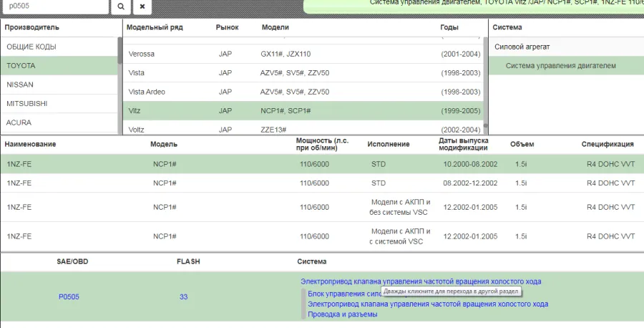
Task: Choose the Verossa model row
Action: (303, 54)
